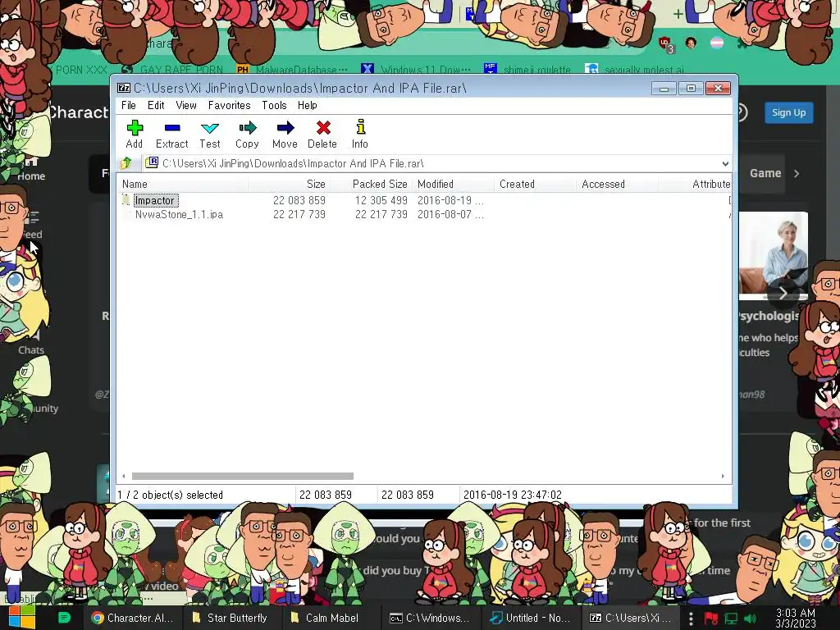The height and width of the screenshot is (630, 840).
Task: Select the Move toolbar icon
Action: pyautogui.click(x=285, y=134)
